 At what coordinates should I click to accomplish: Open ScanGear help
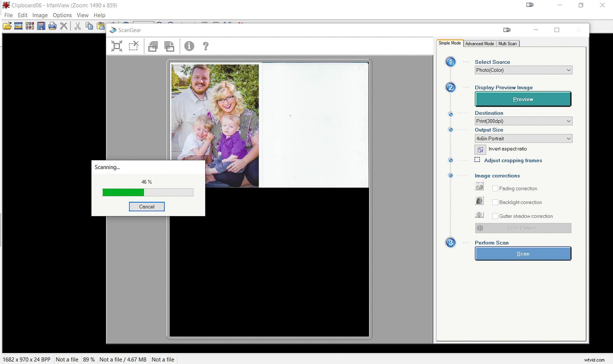coord(206,46)
